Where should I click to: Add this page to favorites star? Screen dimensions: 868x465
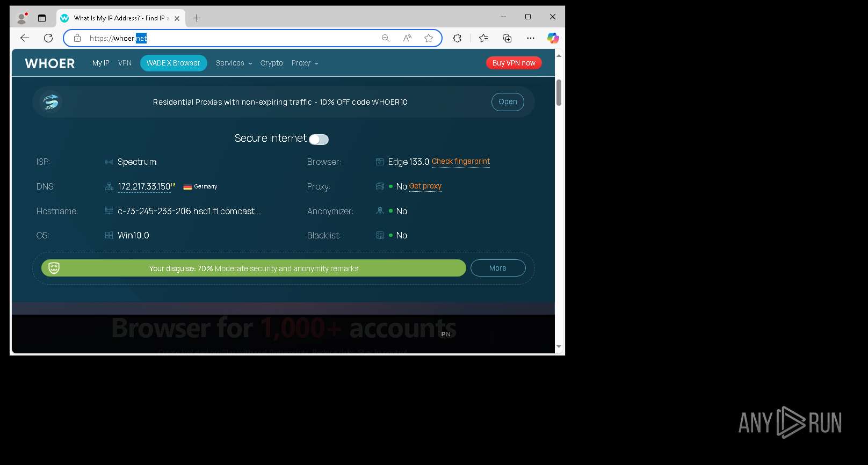pos(429,38)
